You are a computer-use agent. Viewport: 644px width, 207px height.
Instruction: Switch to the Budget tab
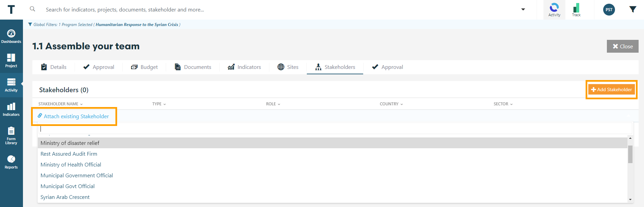coord(144,67)
